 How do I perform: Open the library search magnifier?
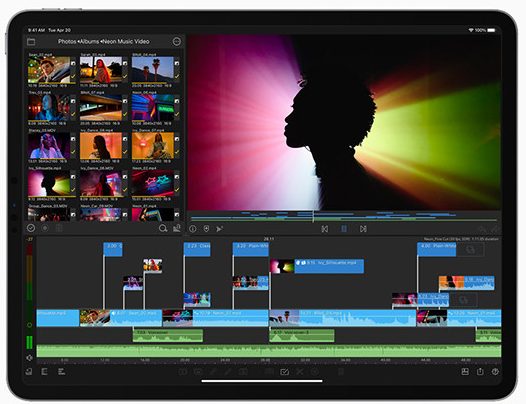click(x=163, y=229)
